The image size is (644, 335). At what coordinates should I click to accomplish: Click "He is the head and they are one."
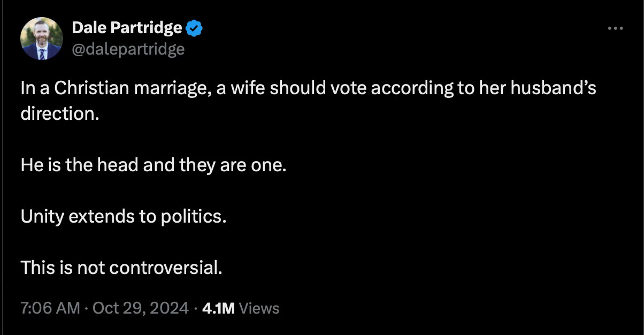click(x=154, y=165)
